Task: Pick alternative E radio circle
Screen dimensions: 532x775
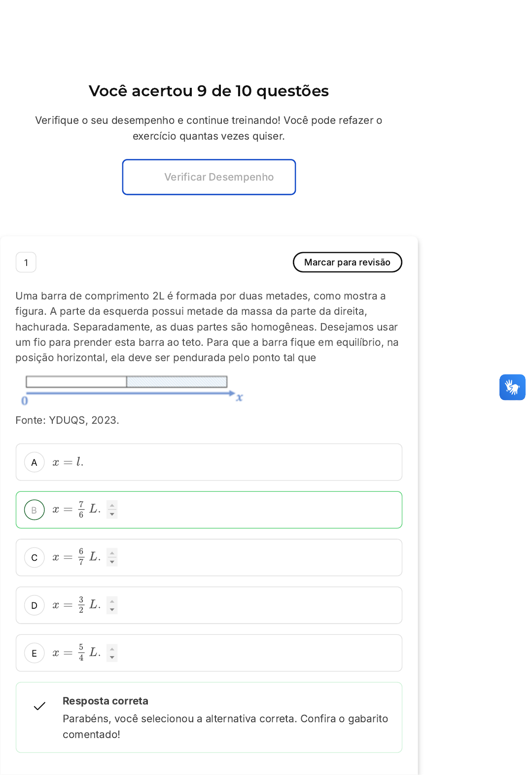Action: 34,653
